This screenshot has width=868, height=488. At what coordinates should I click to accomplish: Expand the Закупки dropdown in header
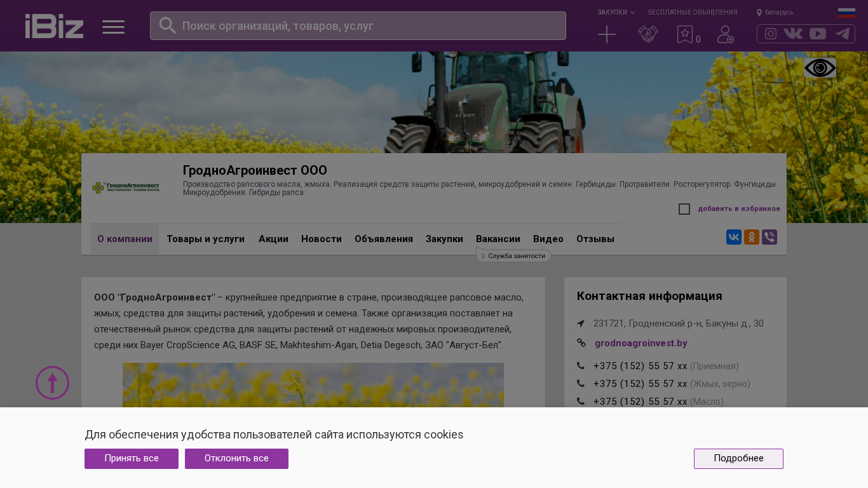tap(616, 13)
